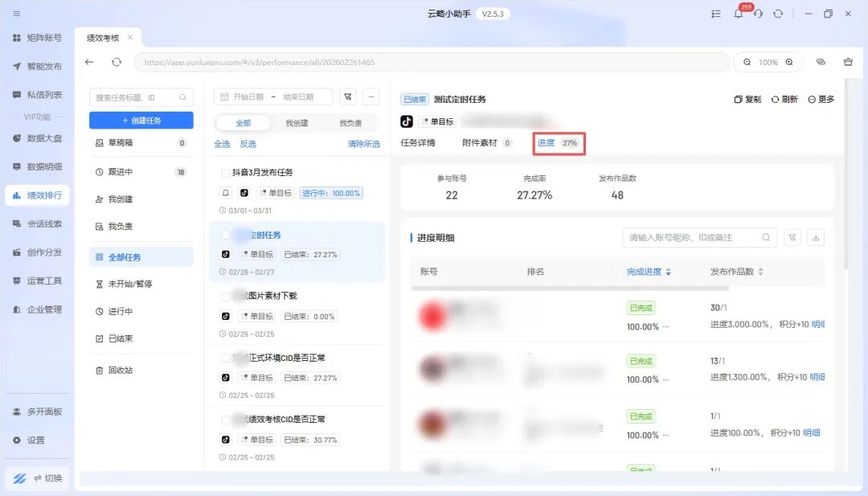Viewport: 868px width, 496px height.
Task: Check the 抖音3月发布任务 checkbox
Action: (226, 173)
